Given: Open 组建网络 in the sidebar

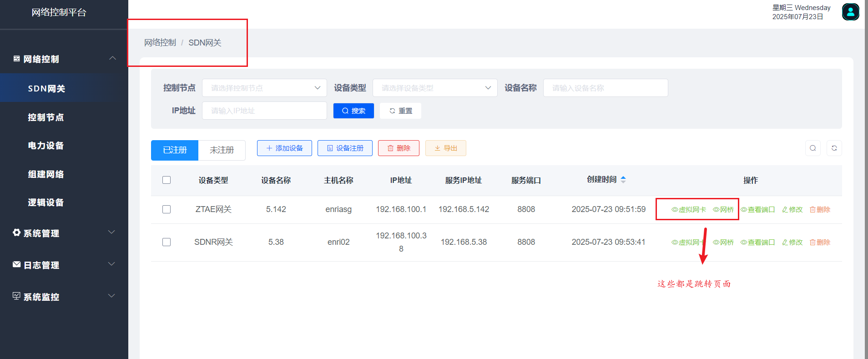Looking at the screenshot, I should point(64,174).
